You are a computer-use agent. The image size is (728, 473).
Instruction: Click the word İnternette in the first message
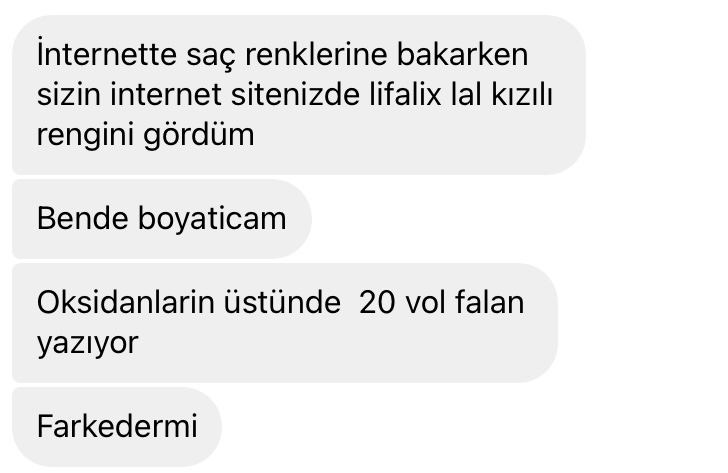107,54
